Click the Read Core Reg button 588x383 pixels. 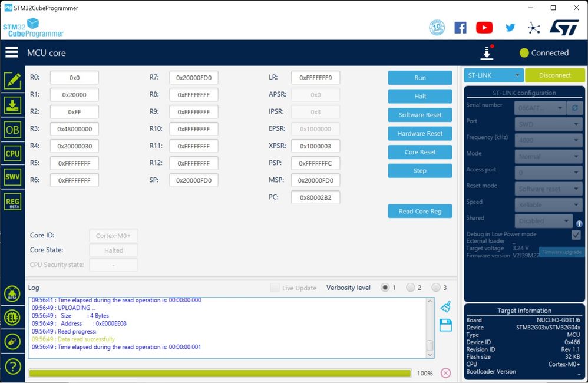coord(420,211)
